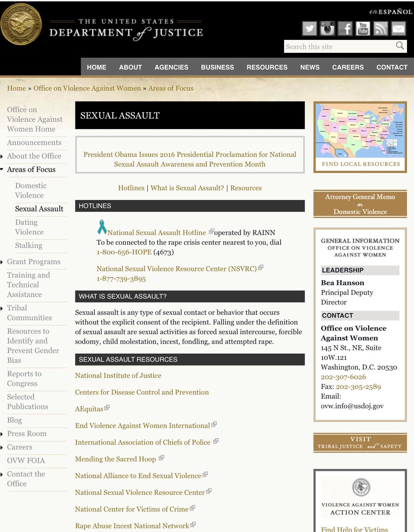
Task: Open the AEquitas external link
Action: point(89,409)
